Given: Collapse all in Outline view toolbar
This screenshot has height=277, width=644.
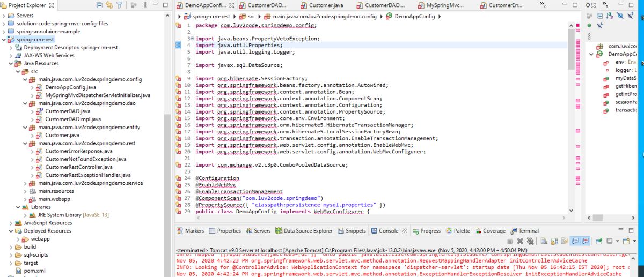Looking at the screenshot, I should [x=600, y=16].
